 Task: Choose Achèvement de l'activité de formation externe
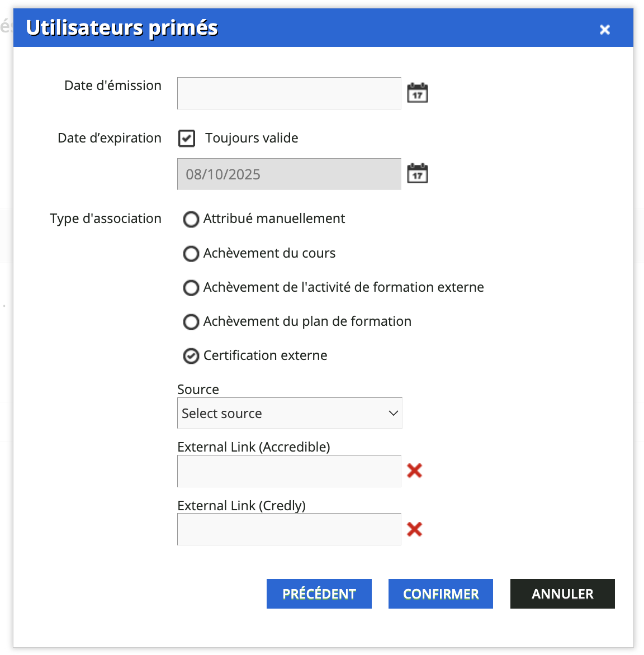coord(191,288)
